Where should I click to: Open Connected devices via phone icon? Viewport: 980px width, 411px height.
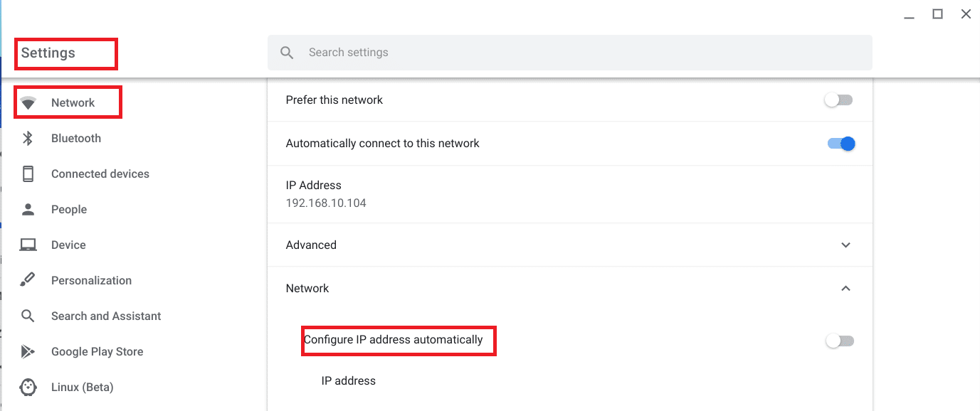coord(28,174)
